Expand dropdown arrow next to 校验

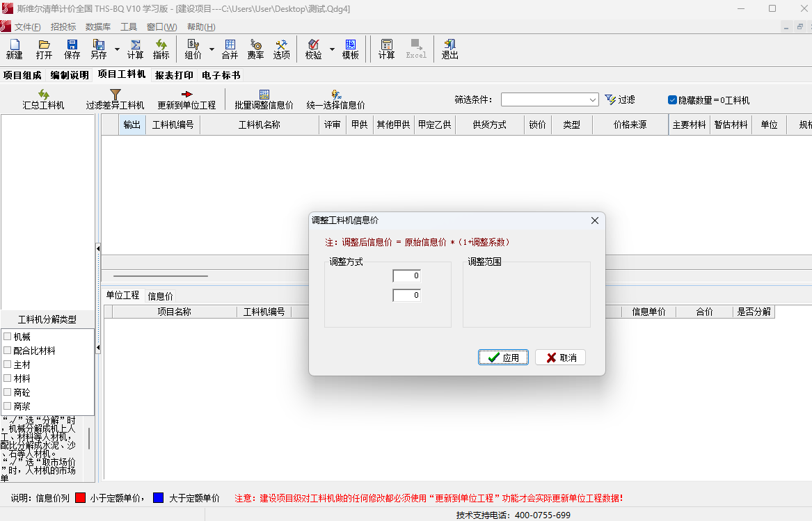coord(332,49)
